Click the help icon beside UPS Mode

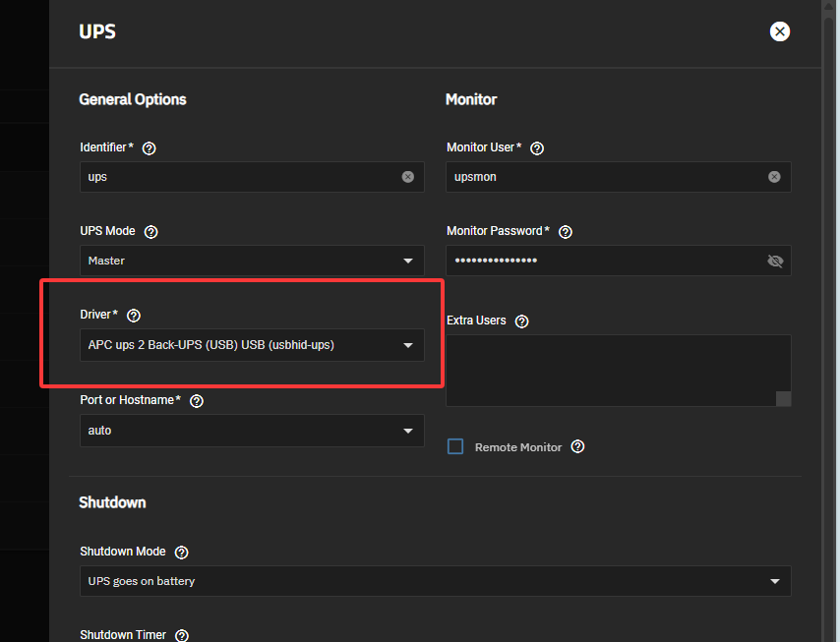tap(151, 232)
